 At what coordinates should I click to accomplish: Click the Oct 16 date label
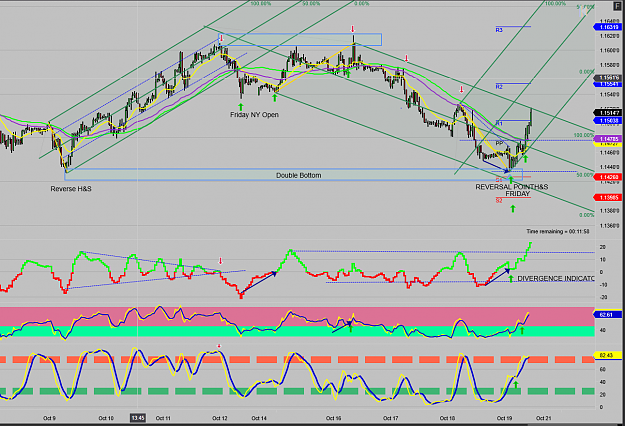(x=333, y=418)
